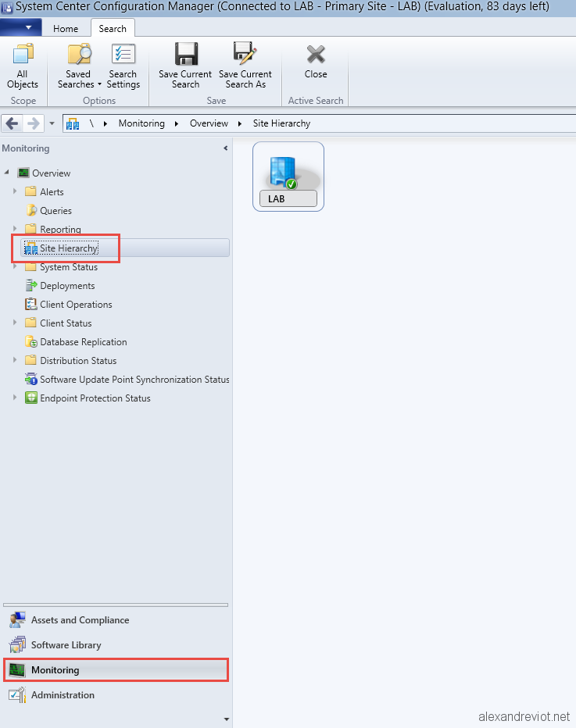Click Site Hierarchy in the breadcrumb path

click(x=281, y=123)
